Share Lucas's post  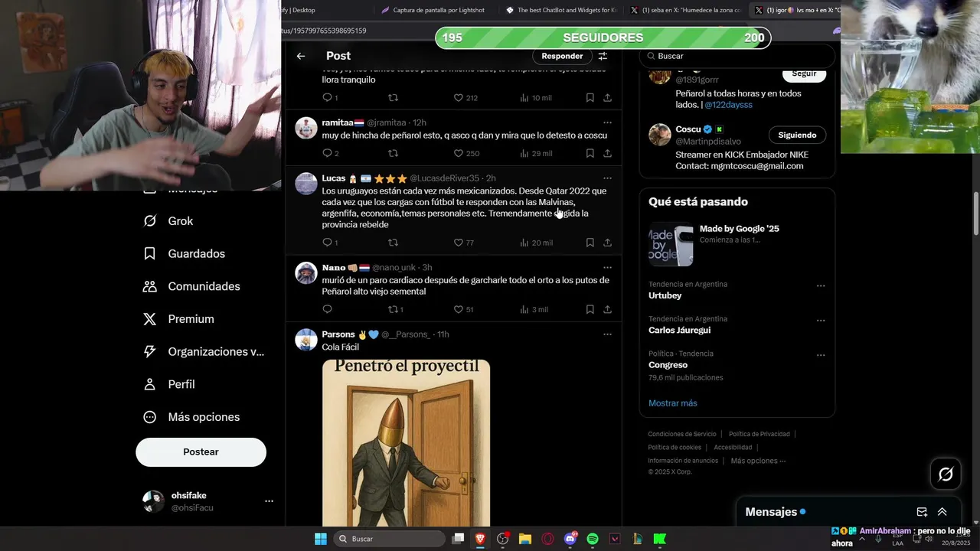point(607,243)
